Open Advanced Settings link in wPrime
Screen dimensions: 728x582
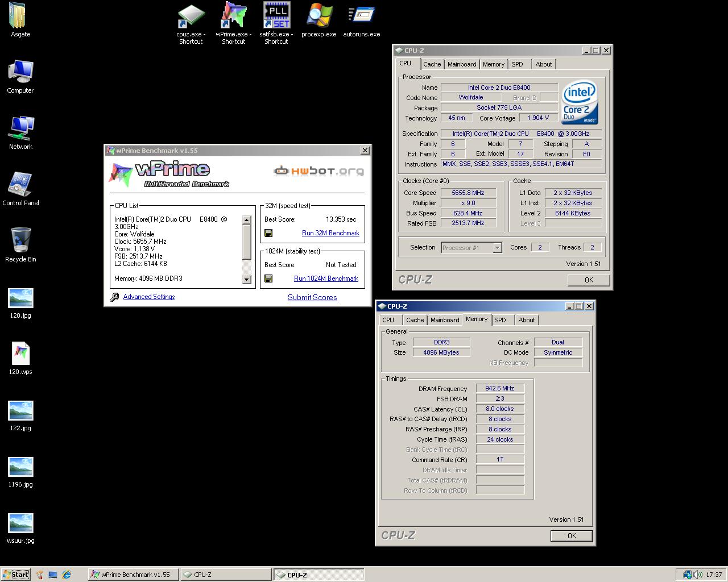pyautogui.click(x=149, y=297)
